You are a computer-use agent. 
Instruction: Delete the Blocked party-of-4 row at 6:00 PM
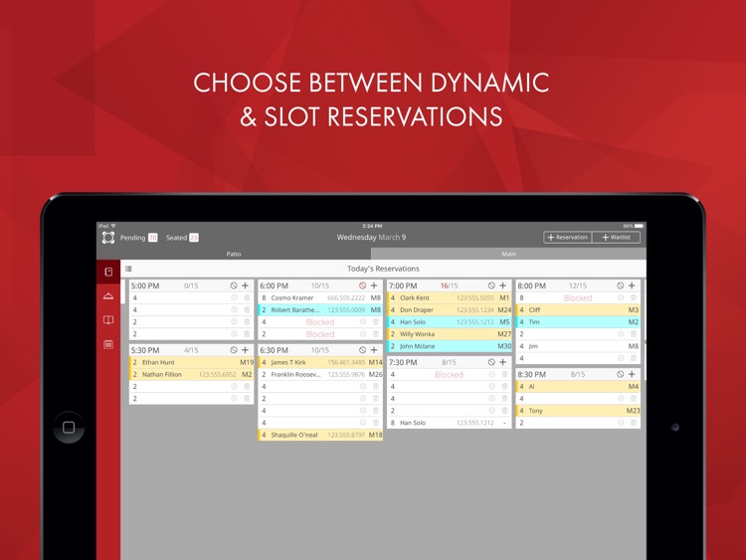376,322
